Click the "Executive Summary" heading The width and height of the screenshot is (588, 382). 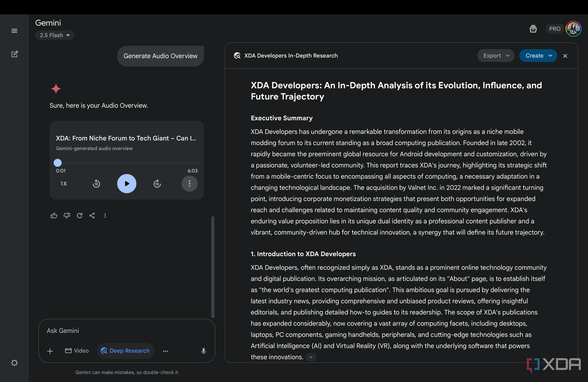282,118
